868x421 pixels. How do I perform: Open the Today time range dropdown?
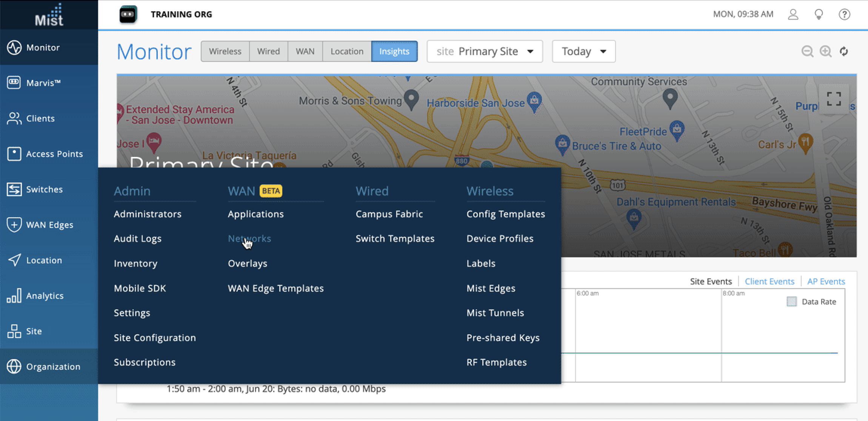(x=583, y=51)
